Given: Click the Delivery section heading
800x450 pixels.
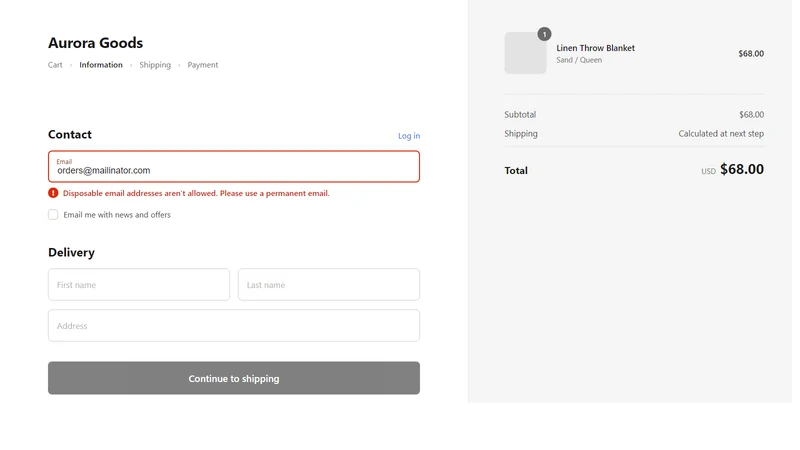Looking at the screenshot, I should tap(71, 253).
